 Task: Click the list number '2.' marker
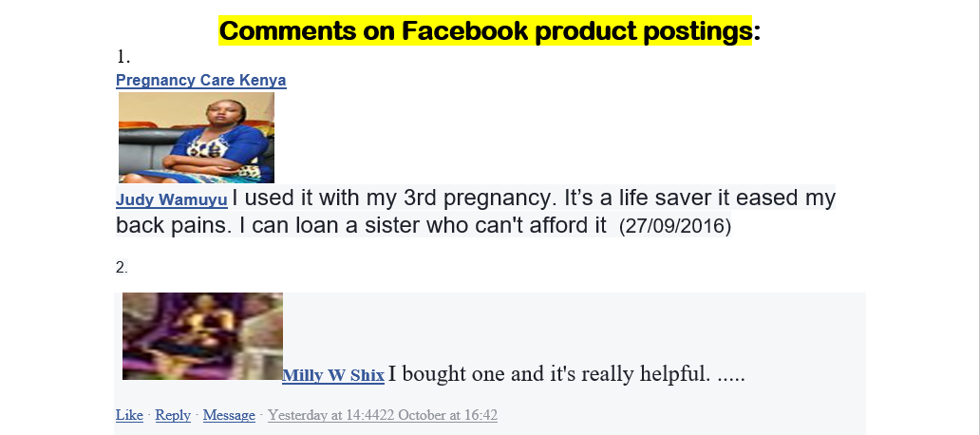pos(122,267)
